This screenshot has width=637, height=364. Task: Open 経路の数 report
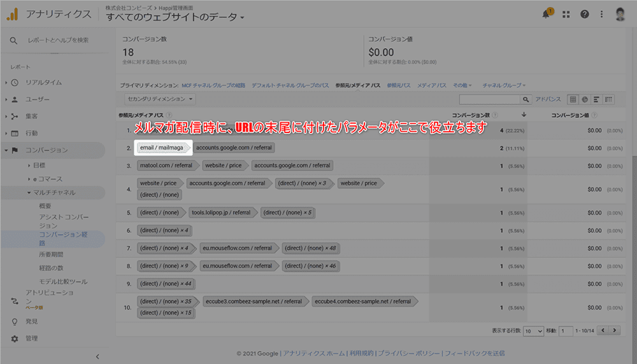click(x=51, y=269)
